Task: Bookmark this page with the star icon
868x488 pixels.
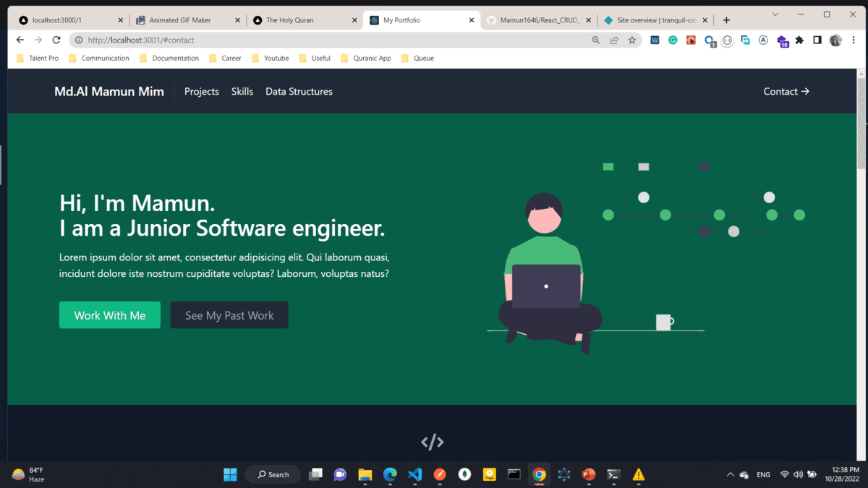Action: pyautogui.click(x=631, y=40)
